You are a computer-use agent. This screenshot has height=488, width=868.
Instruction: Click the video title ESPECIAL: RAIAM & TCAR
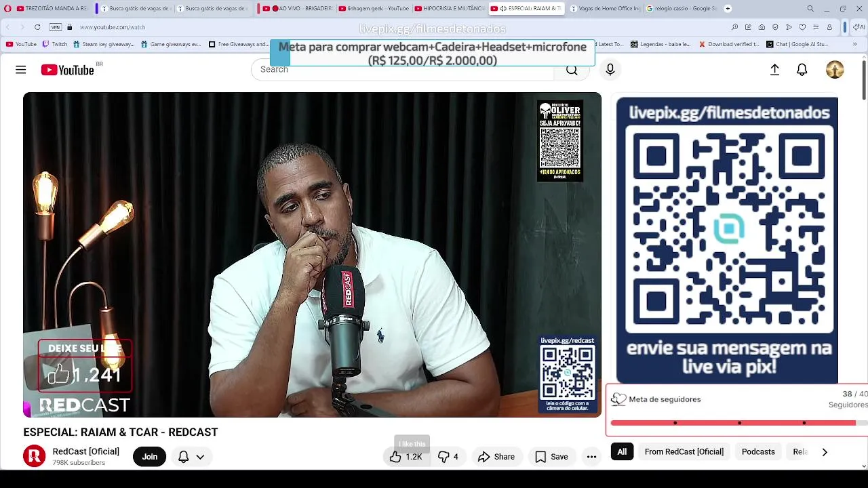coord(120,432)
